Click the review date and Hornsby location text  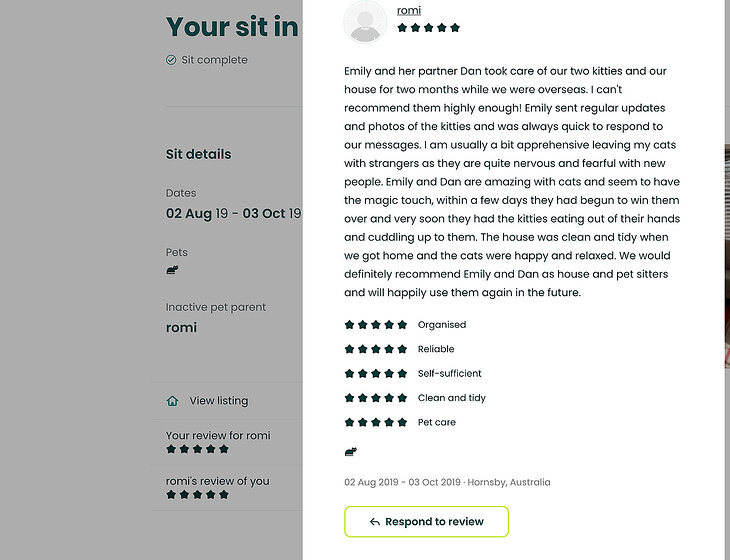[447, 482]
